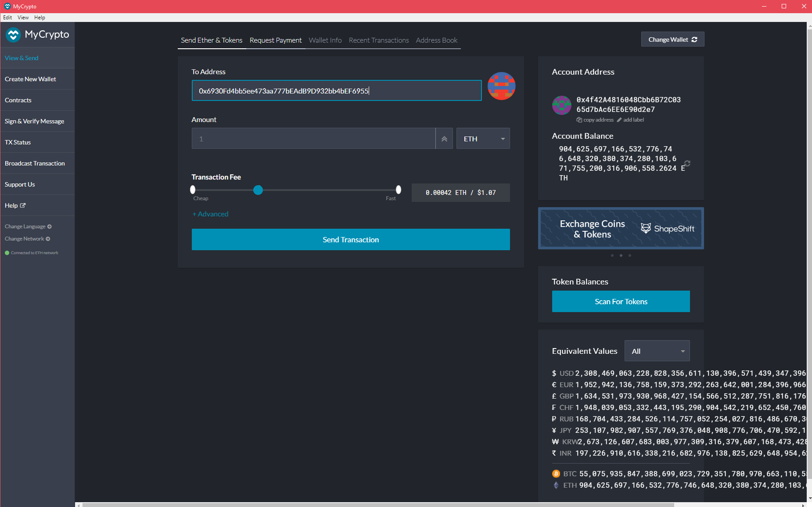The height and width of the screenshot is (507, 812).
Task: Click the copy address icon link
Action: pyautogui.click(x=595, y=120)
